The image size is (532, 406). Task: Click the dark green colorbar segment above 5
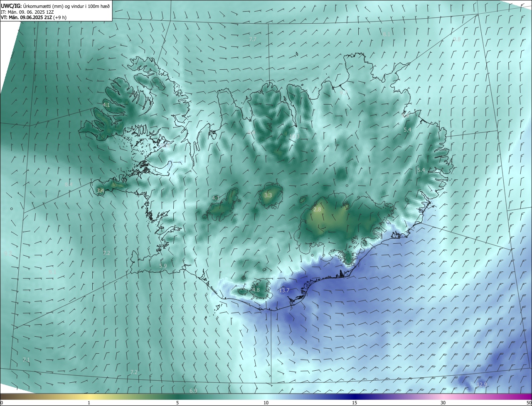[x=177, y=396]
